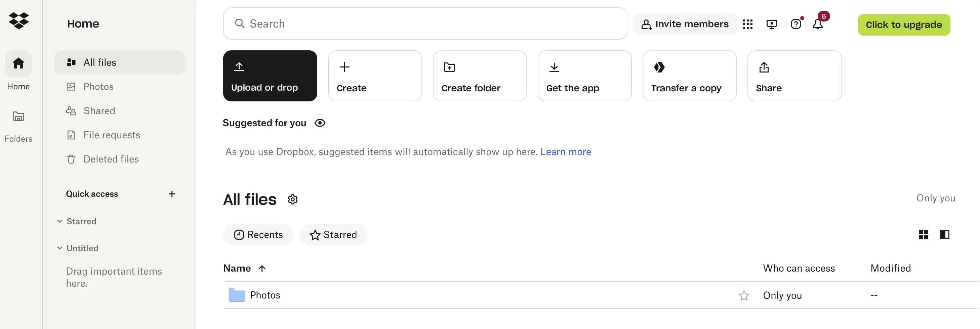Open the Learn more link

[x=566, y=152]
